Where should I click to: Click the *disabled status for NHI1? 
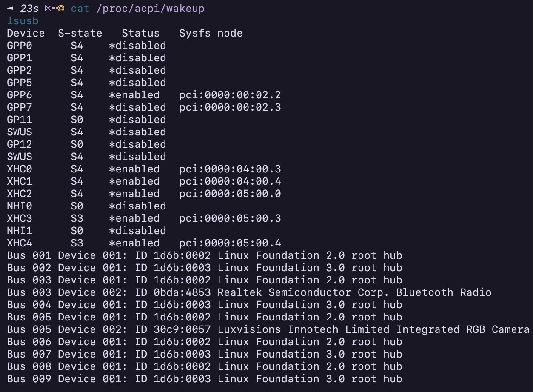(x=137, y=231)
